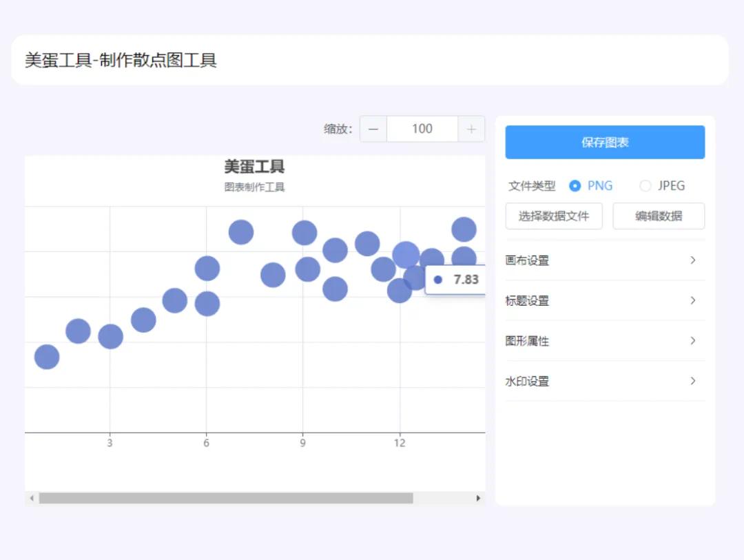Open the 编辑数据 editor
The width and height of the screenshot is (744, 560).
(x=658, y=216)
